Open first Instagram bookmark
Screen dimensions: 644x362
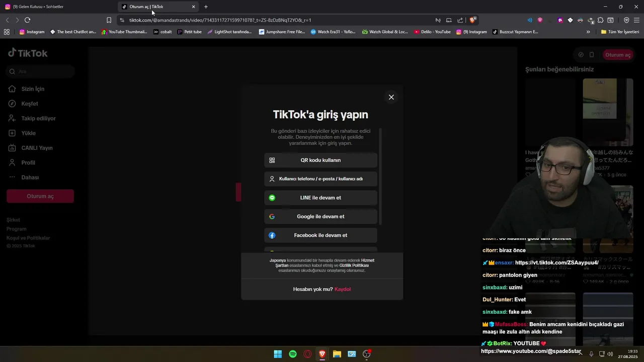coord(32,32)
